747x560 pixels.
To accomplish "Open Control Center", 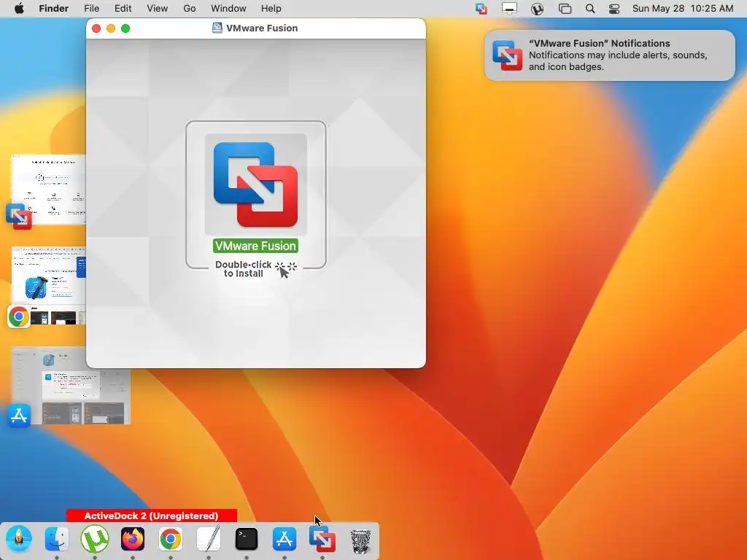I will coord(614,9).
